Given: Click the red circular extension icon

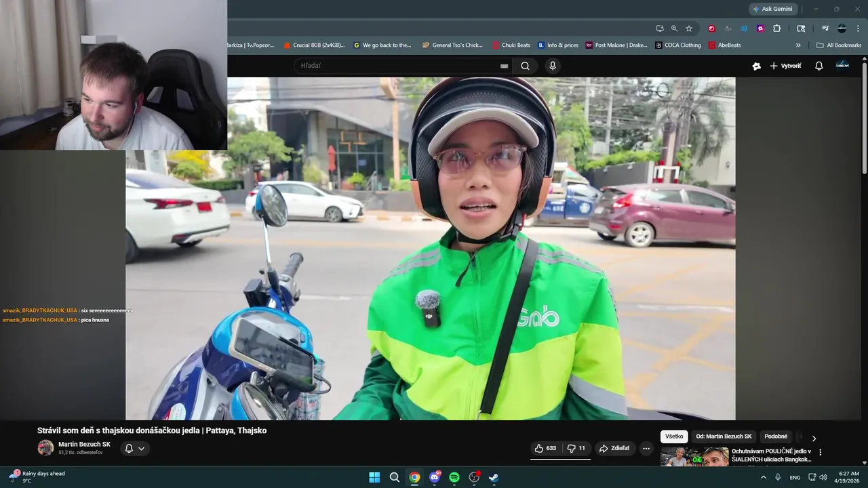Looking at the screenshot, I should click(x=711, y=28).
